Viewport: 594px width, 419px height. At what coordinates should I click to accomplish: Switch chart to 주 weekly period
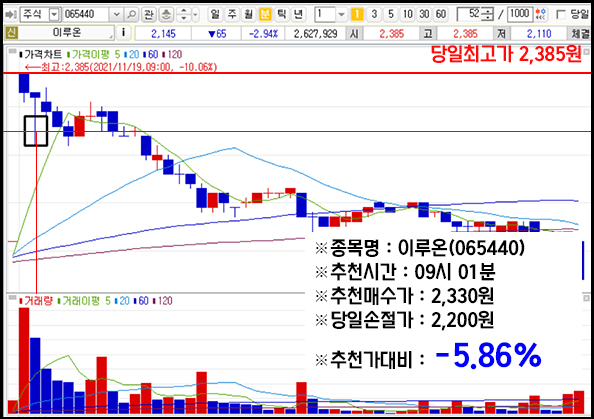click(231, 14)
